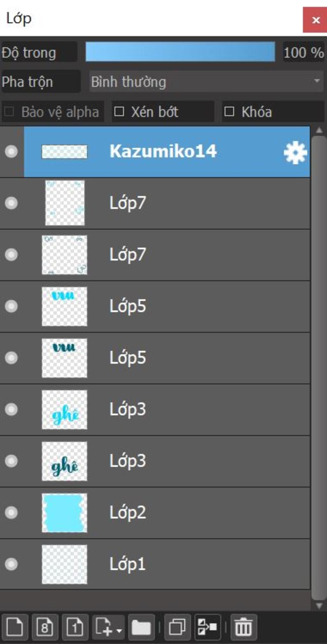Viewport: 327px width, 644px height.
Task: Add a new 8-bit layer
Action: tap(45, 627)
